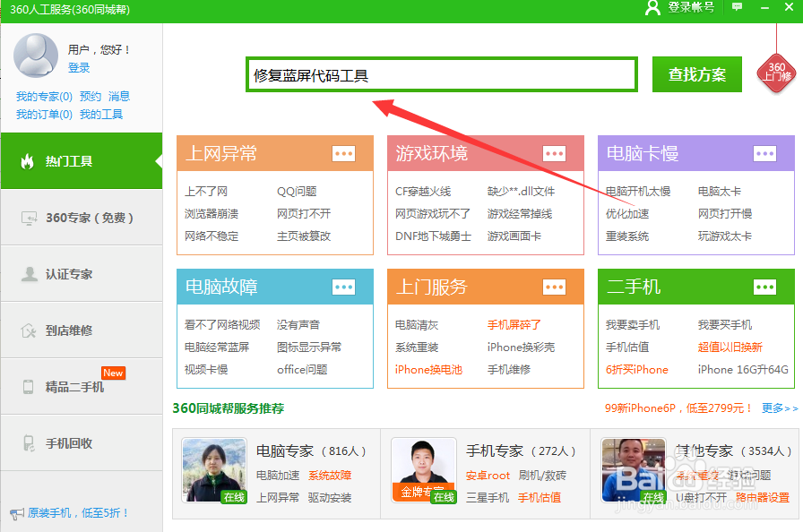Click the 电脑专家 photo thumbnail
The image size is (803, 532).
tap(214, 470)
